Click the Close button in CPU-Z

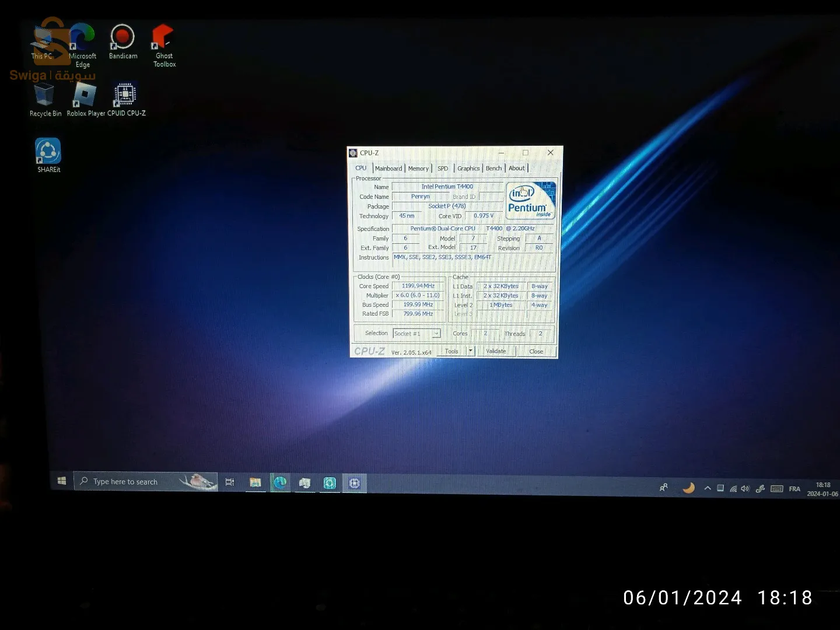(x=536, y=351)
